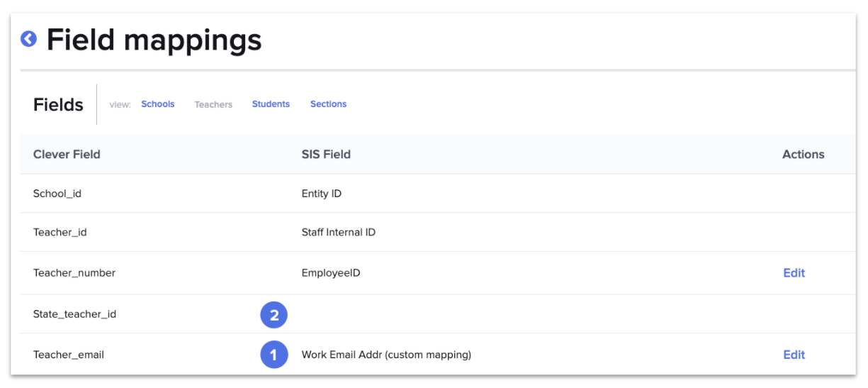
Task: Click the Work Email Addr custom mapping
Action: [386, 355]
